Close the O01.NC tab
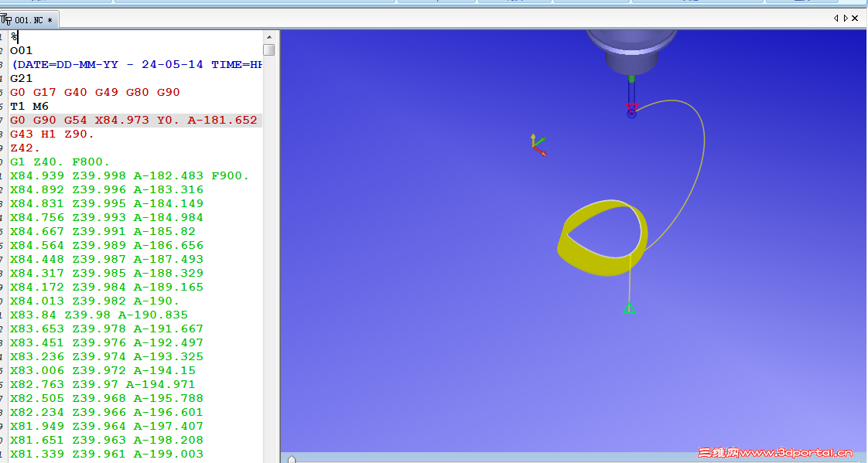 click(x=854, y=17)
